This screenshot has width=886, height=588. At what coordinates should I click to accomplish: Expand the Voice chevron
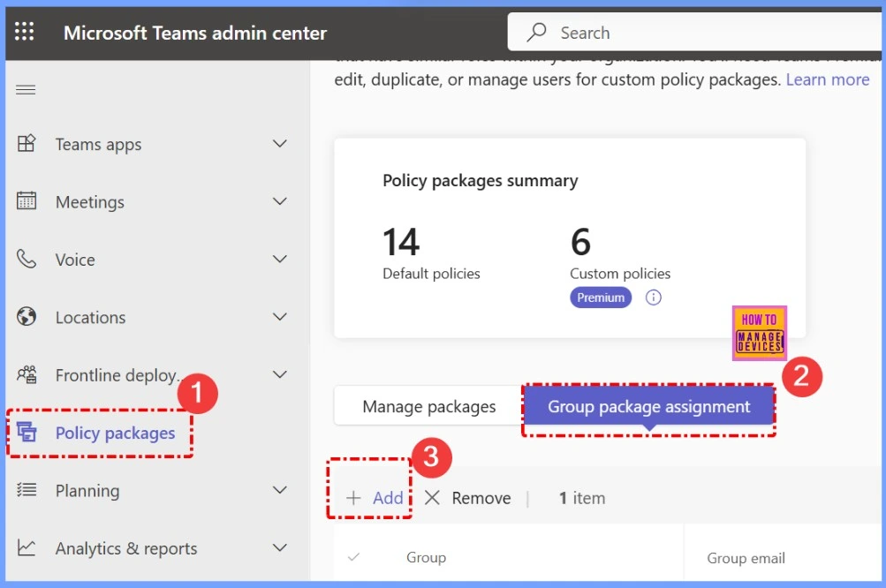click(280, 259)
